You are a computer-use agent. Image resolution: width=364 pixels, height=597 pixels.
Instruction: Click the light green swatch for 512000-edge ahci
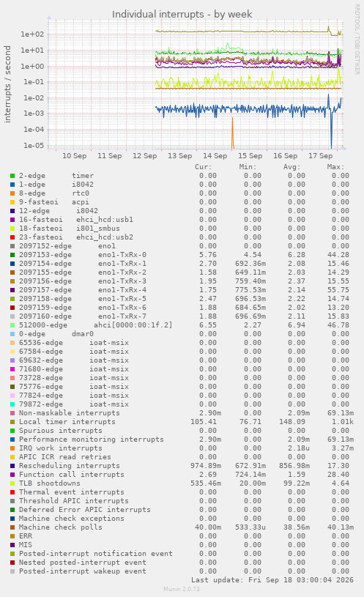click(x=12, y=325)
